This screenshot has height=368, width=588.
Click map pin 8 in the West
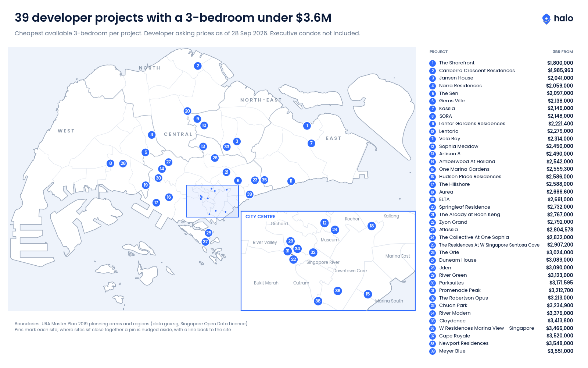tap(110, 163)
